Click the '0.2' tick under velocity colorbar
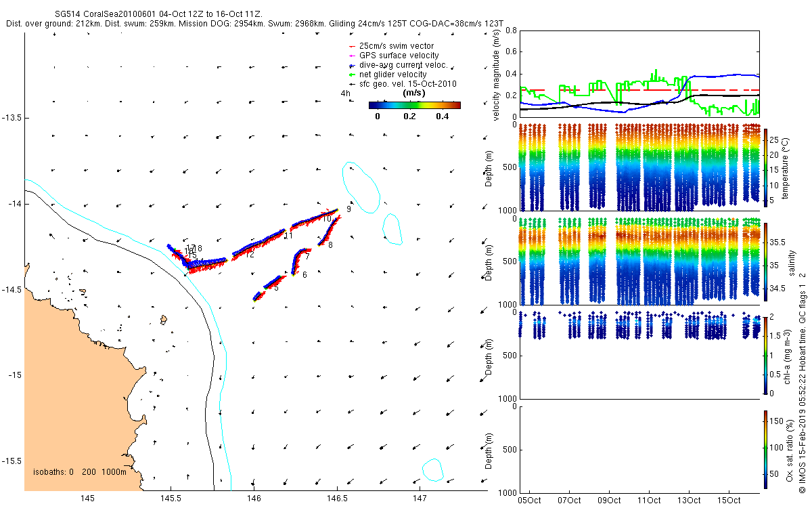This screenshot has width=812, height=508. pos(409,117)
